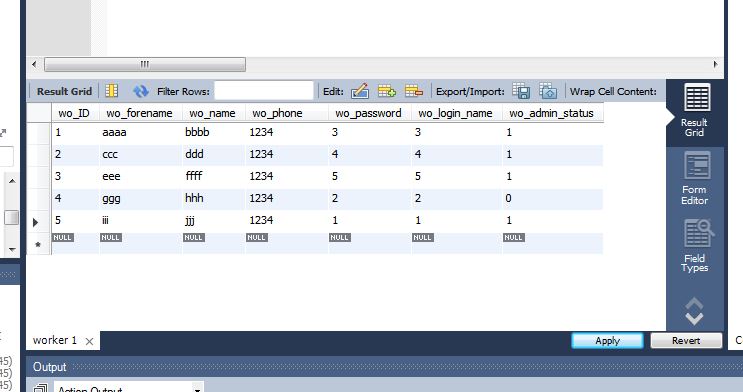Select the cell containing hhh

tap(213, 198)
